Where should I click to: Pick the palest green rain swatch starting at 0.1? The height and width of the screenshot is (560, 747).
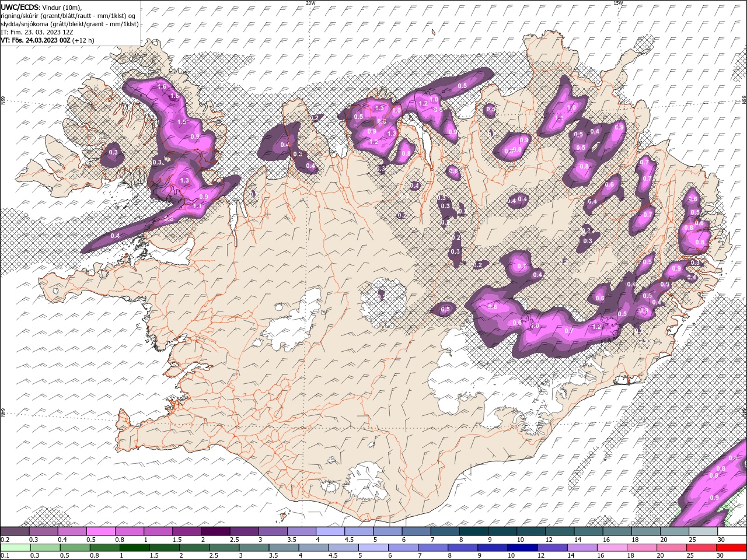tap(15, 547)
